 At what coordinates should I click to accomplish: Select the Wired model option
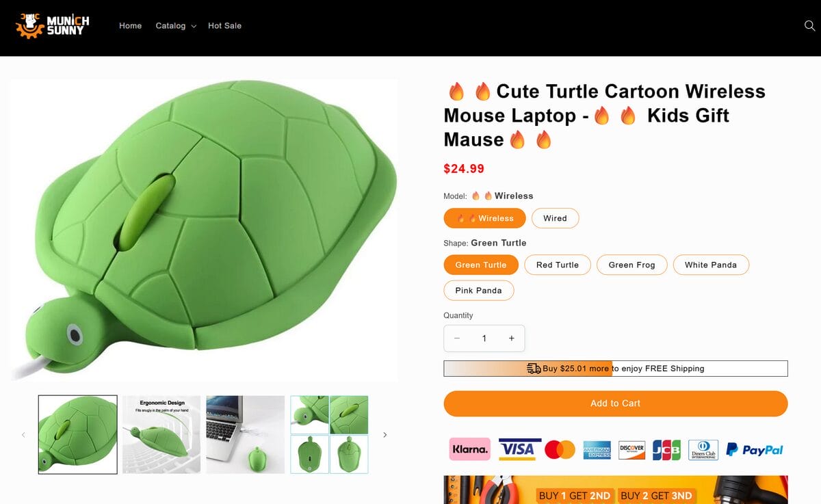[555, 218]
